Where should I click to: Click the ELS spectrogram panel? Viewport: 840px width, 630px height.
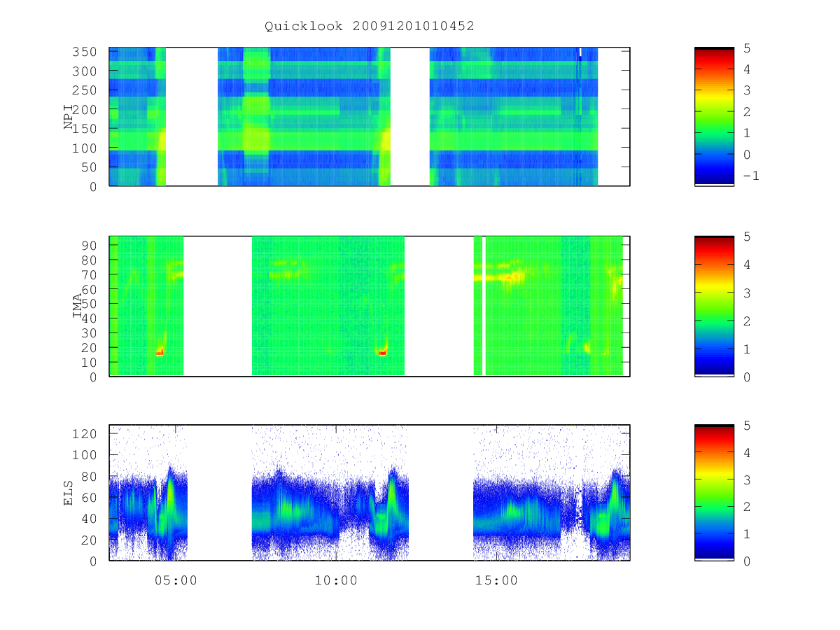click(370, 493)
